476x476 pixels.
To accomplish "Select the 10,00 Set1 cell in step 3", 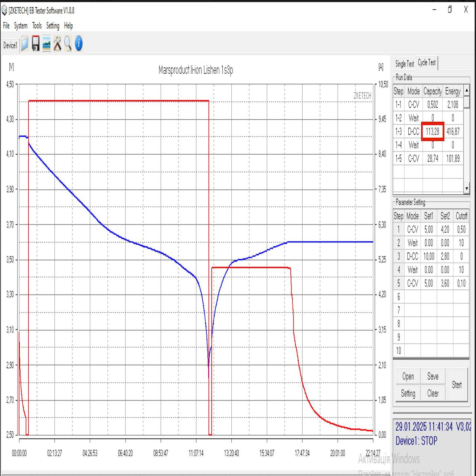I will 429,256.
